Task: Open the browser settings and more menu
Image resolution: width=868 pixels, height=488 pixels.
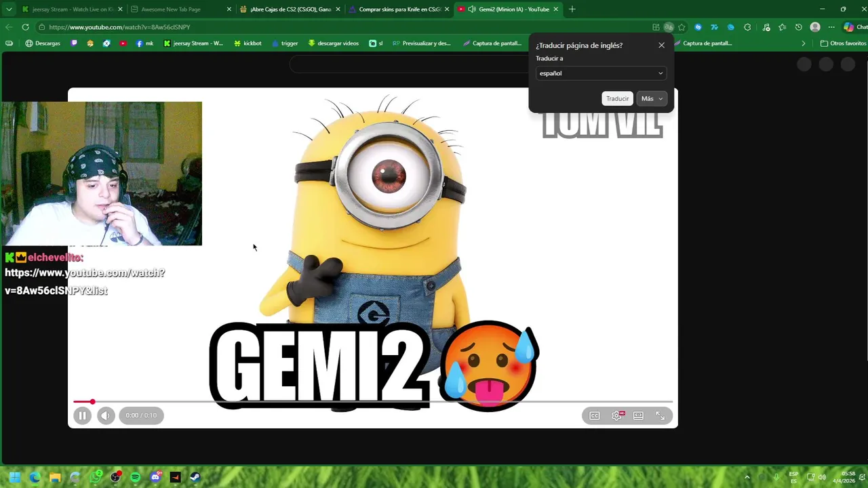Action: 831,27
